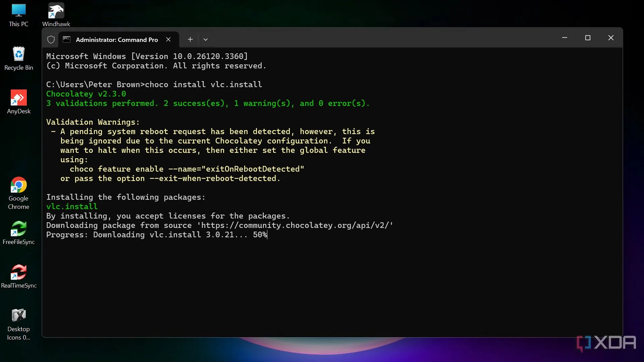Click the green 'vlc.install' package name
The width and height of the screenshot is (644, 362).
point(72,206)
